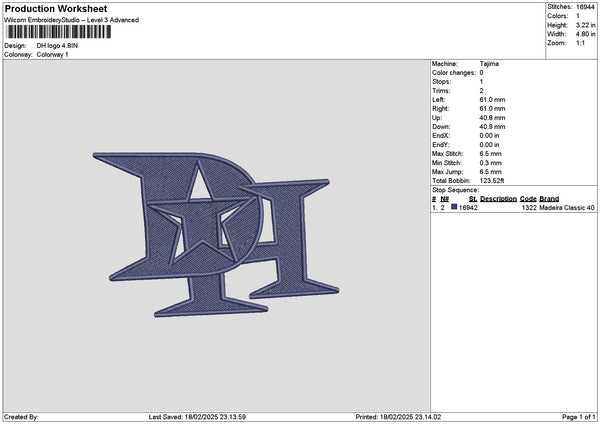Image resolution: width=600 pixels, height=424 pixels.
Task: Click the stitch count 16942 in stop row
Action: (468, 208)
